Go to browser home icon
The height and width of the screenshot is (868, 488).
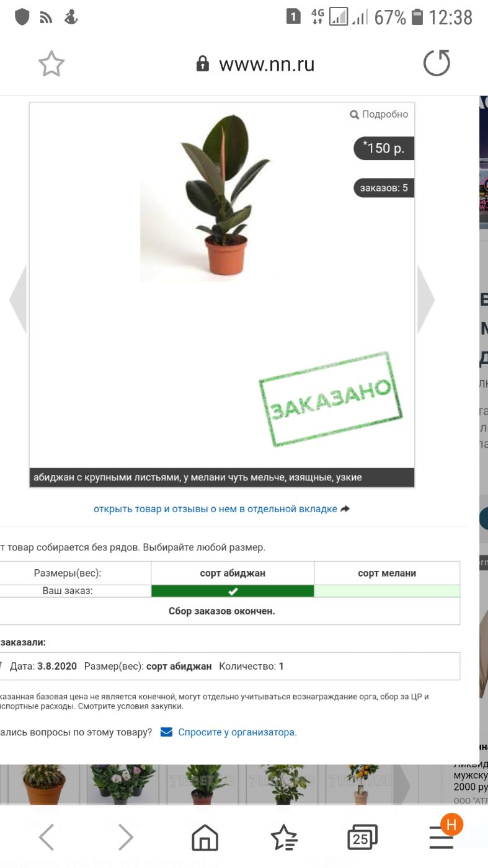(205, 838)
